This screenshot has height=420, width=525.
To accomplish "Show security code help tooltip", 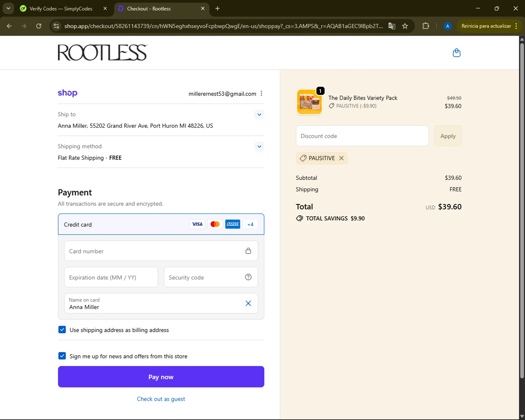I will coord(248,277).
